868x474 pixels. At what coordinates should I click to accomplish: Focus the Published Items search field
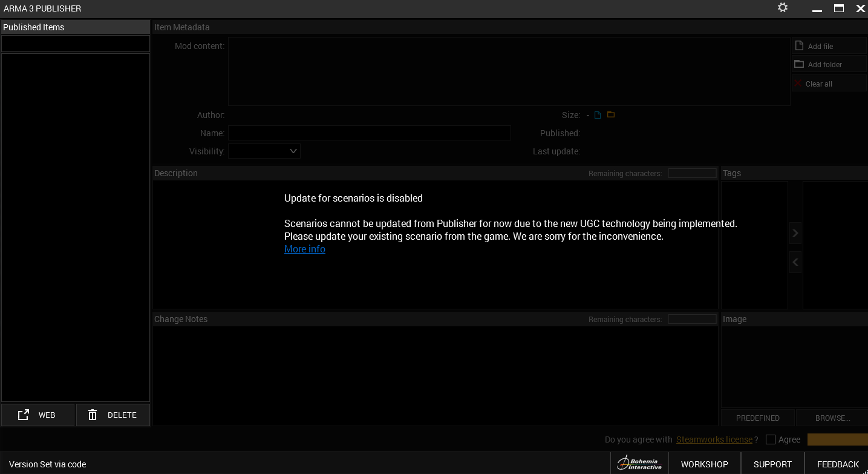pyautogui.click(x=76, y=44)
